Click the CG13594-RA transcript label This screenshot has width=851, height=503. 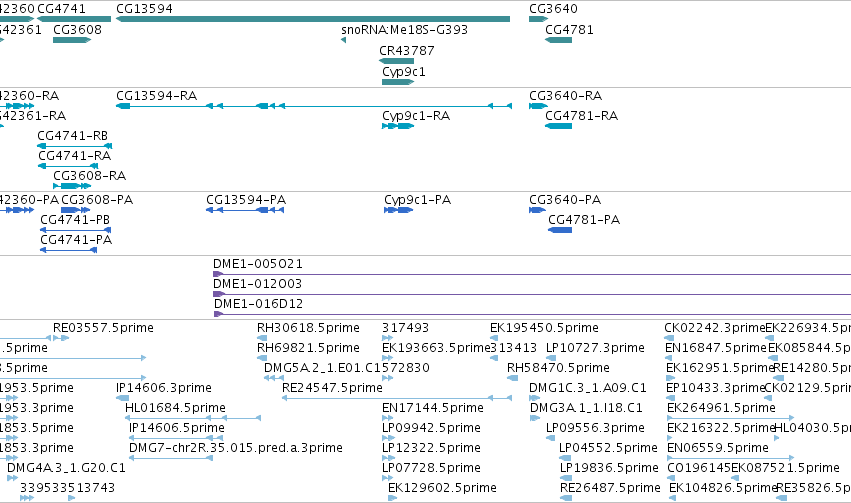[x=157, y=95]
